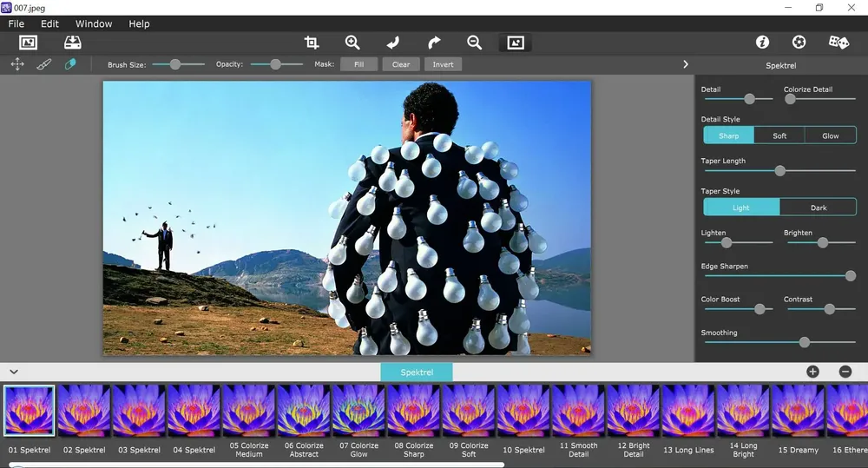This screenshot has width=868, height=468.
Task: Click the save image icon
Action: 73,43
